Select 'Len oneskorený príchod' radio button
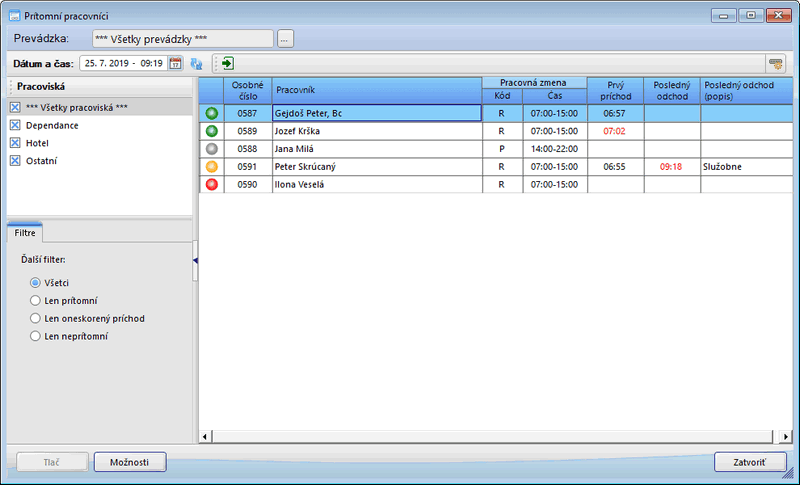This screenshot has width=800, height=485. coord(35,318)
